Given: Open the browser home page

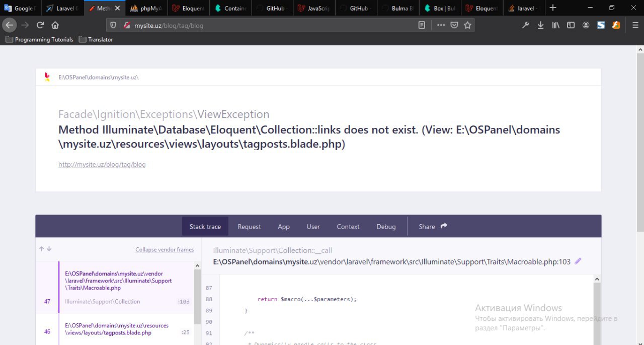Looking at the screenshot, I should [x=55, y=25].
